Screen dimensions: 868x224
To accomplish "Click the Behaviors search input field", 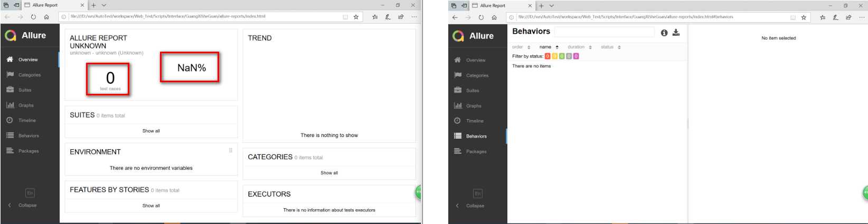I will click(605, 32).
